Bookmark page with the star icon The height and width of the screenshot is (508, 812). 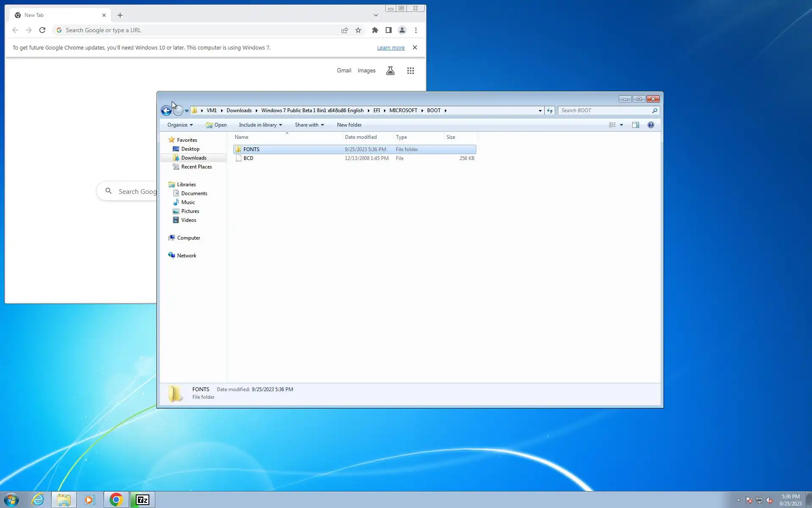point(358,30)
